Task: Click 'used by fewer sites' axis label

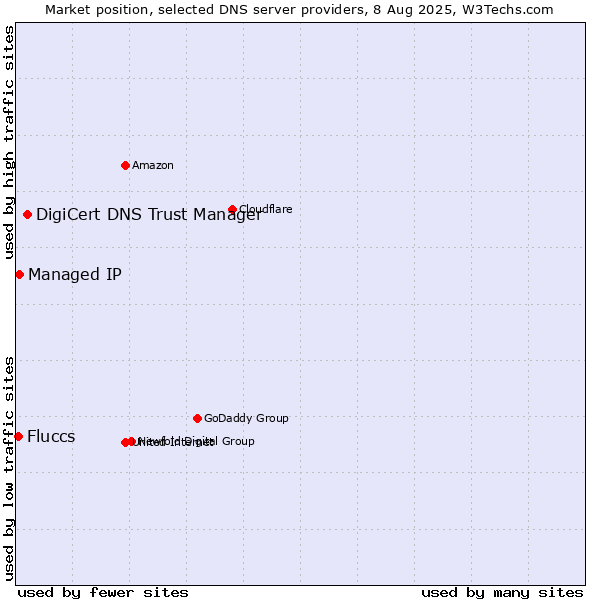Action: click(x=103, y=593)
